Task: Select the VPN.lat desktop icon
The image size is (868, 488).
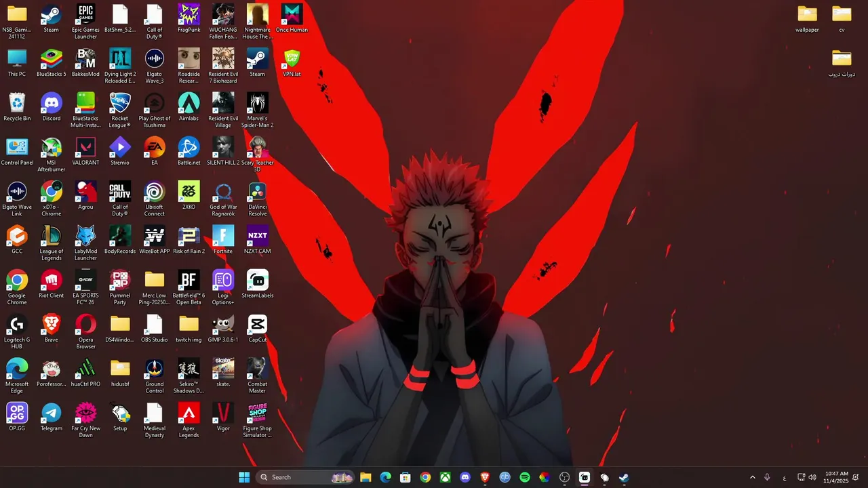Action: pos(292,62)
